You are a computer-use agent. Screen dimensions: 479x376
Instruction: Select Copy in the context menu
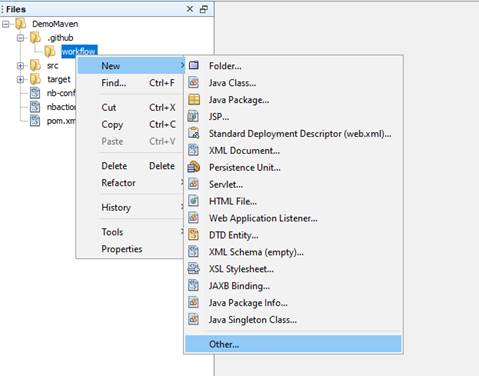tap(131, 124)
